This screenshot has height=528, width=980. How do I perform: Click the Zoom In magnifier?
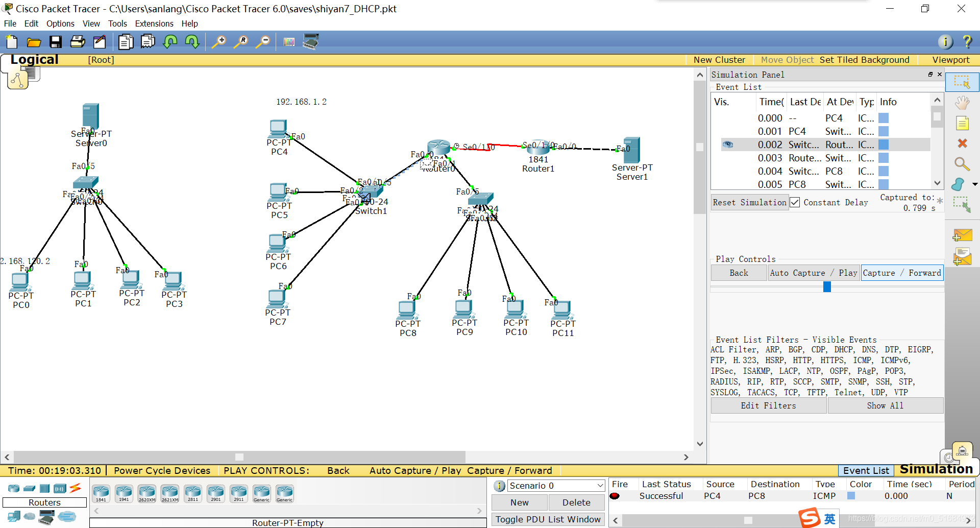coord(219,42)
